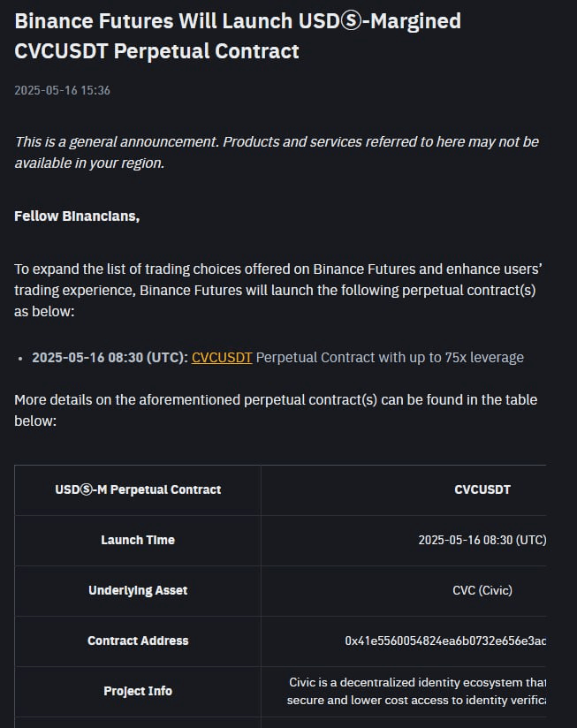Click the 2025-05-16 15:36 publication timestamp
577x728 pixels.
[x=62, y=90]
